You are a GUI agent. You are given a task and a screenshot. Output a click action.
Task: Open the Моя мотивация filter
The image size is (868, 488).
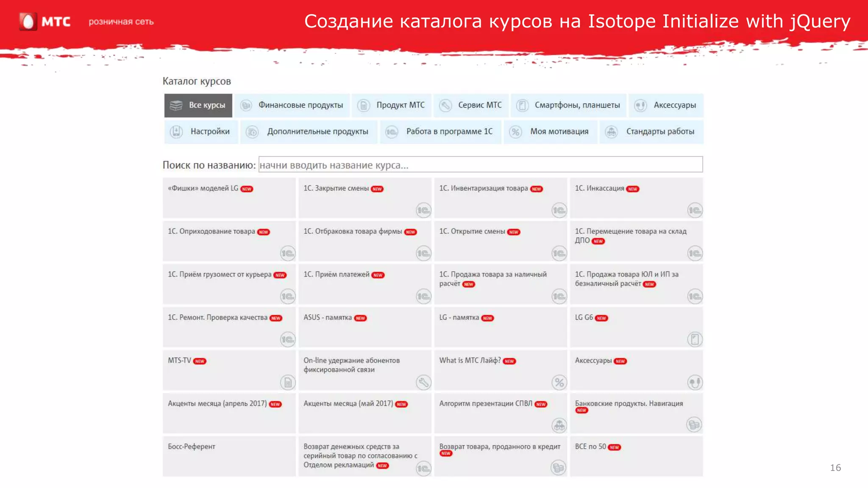pos(550,132)
